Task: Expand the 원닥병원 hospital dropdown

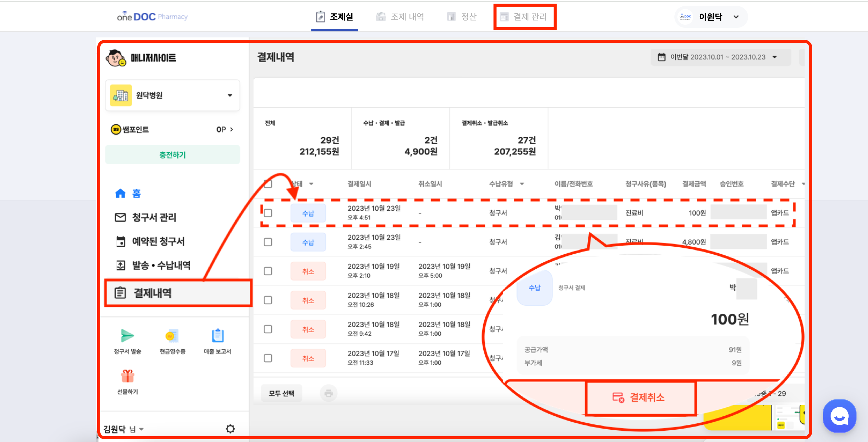Action: tap(230, 95)
